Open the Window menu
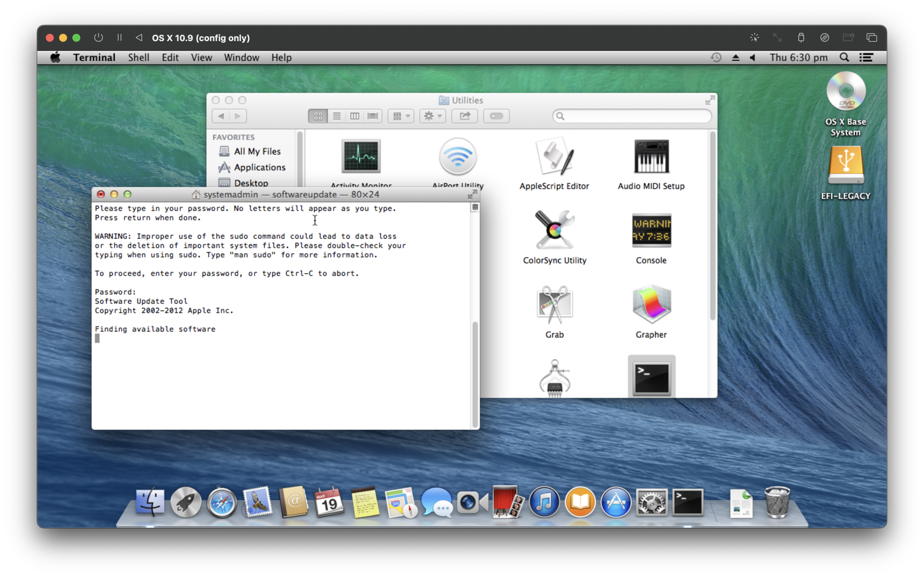The width and height of the screenshot is (924, 577). (x=241, y=57)
